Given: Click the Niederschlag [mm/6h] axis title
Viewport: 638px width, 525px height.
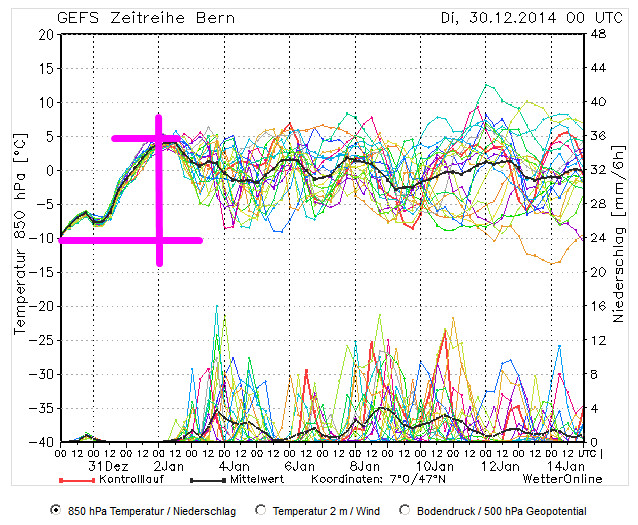Looking at the screenshot, I should pos(619,238).
